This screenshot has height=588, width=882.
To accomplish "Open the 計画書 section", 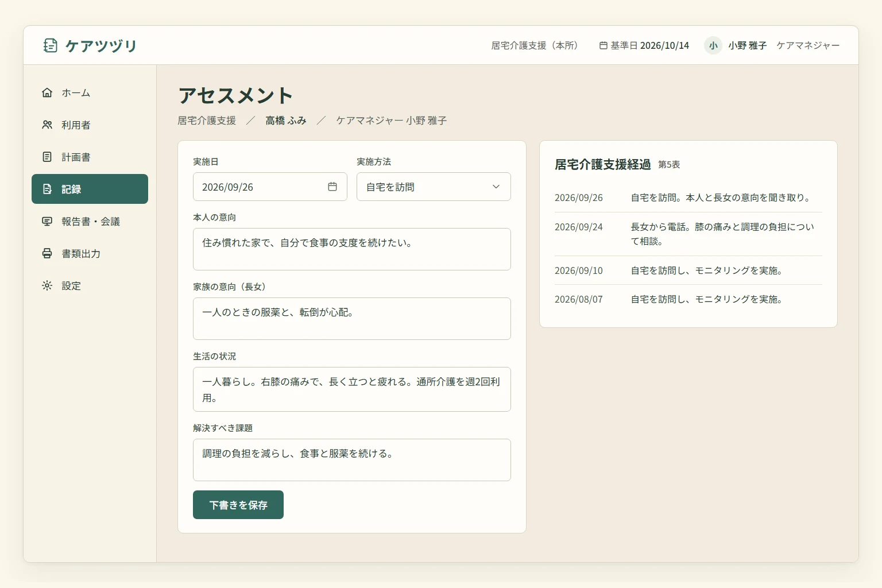I will coord(90,157).
